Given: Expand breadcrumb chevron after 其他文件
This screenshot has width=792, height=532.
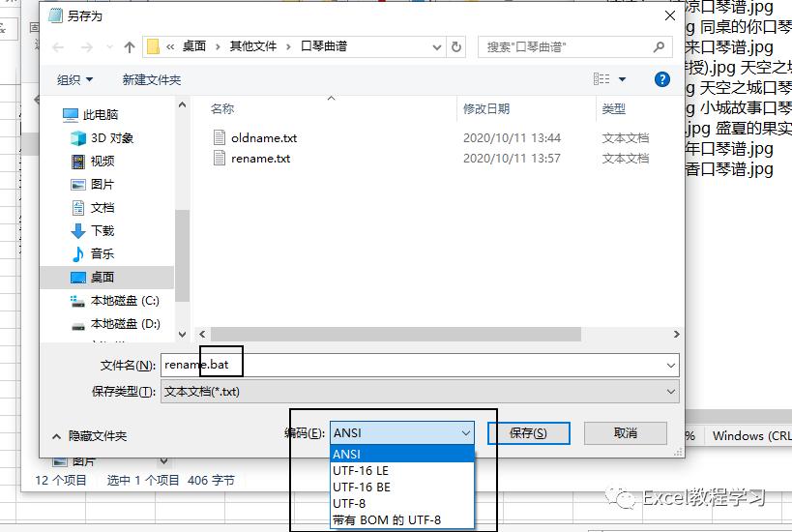Looking at the screenshot, I should tap(288, 47).
